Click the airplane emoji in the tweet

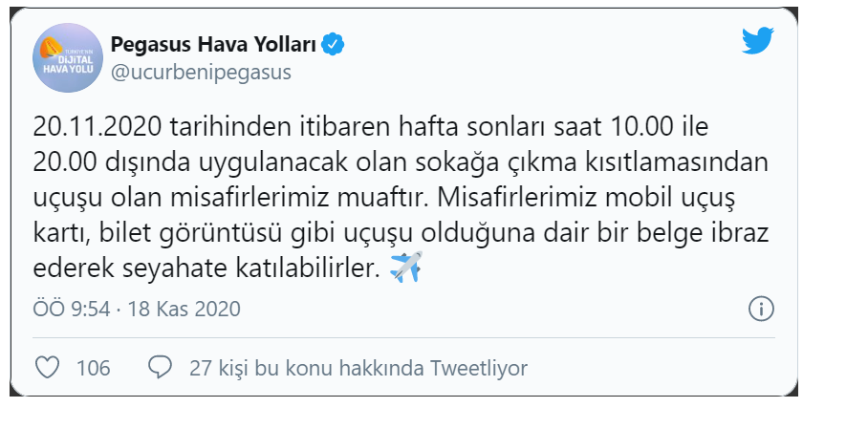point(406,267)
